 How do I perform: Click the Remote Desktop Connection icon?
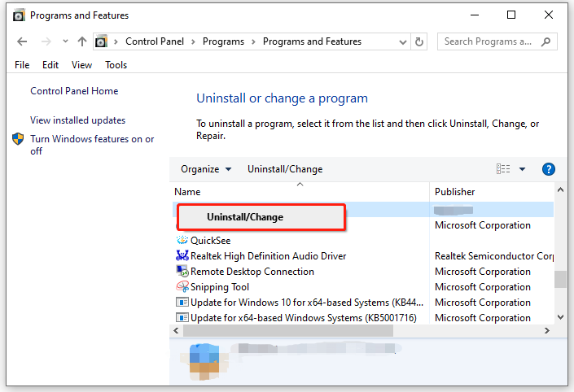[x=182, y=271]
